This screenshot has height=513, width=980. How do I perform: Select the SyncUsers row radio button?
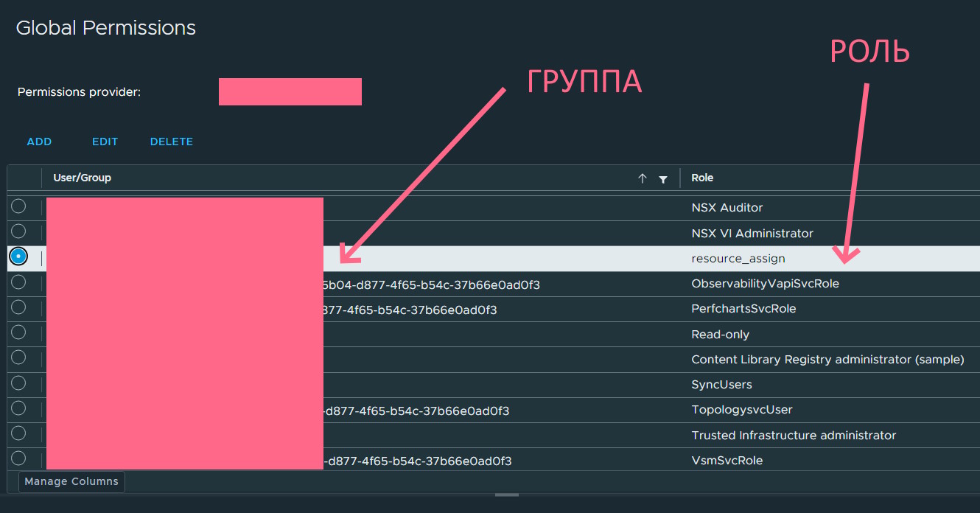tap(18, 383)
